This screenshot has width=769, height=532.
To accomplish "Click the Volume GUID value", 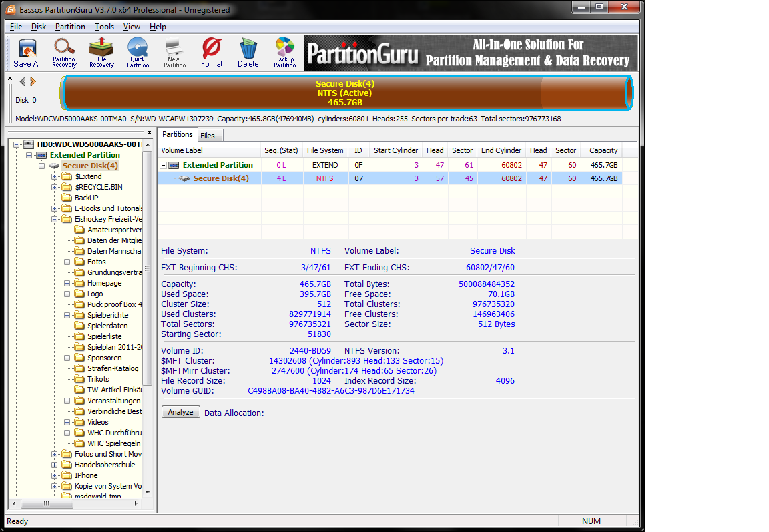I will (331, 390).
